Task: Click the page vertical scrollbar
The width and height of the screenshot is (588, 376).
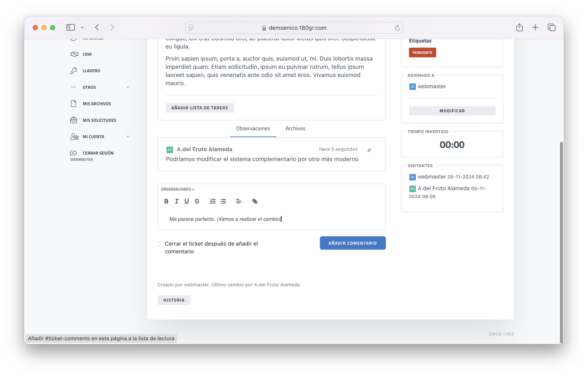Action: pyautogui.click(x=561, y=242)
